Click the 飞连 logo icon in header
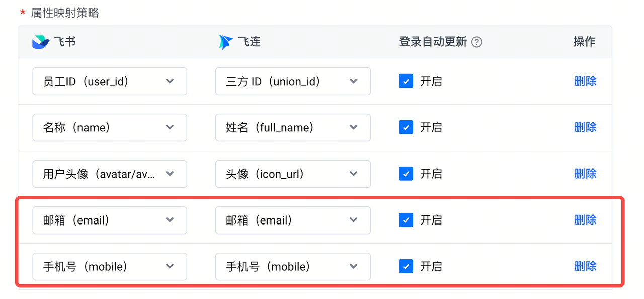Screen dimensions: 644x299 [x=226, y=42]
